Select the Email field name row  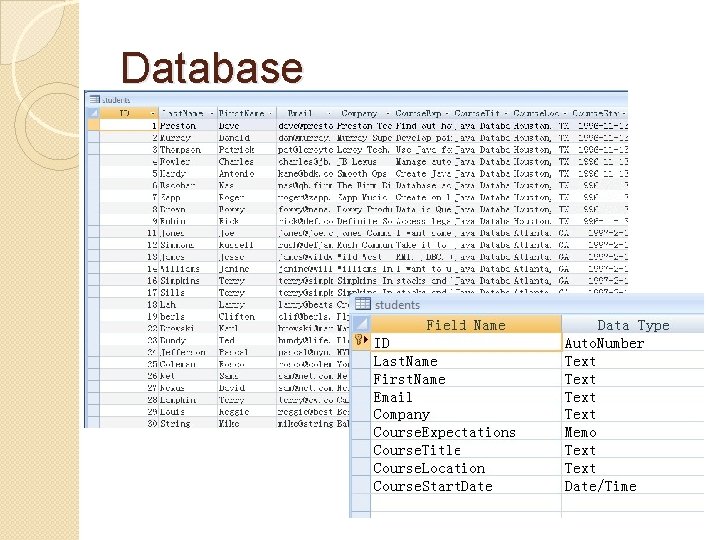pos(466,397)
